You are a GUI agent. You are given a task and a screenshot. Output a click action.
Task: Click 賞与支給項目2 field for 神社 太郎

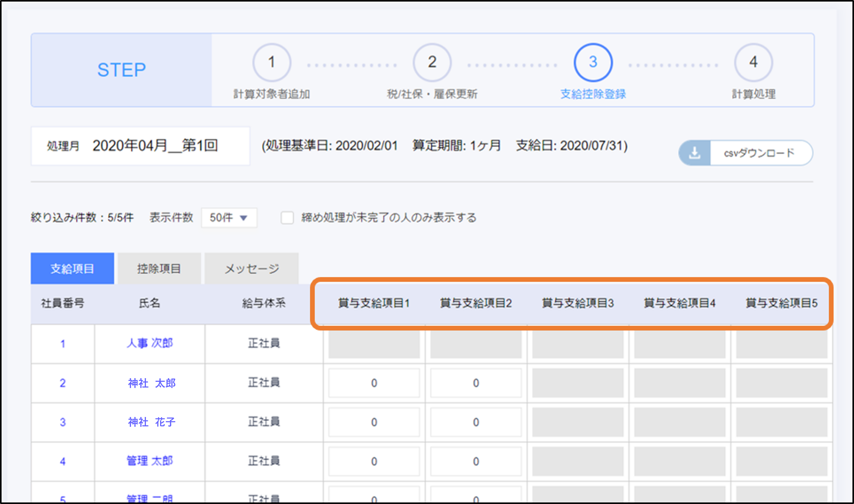tap(476, 383)
